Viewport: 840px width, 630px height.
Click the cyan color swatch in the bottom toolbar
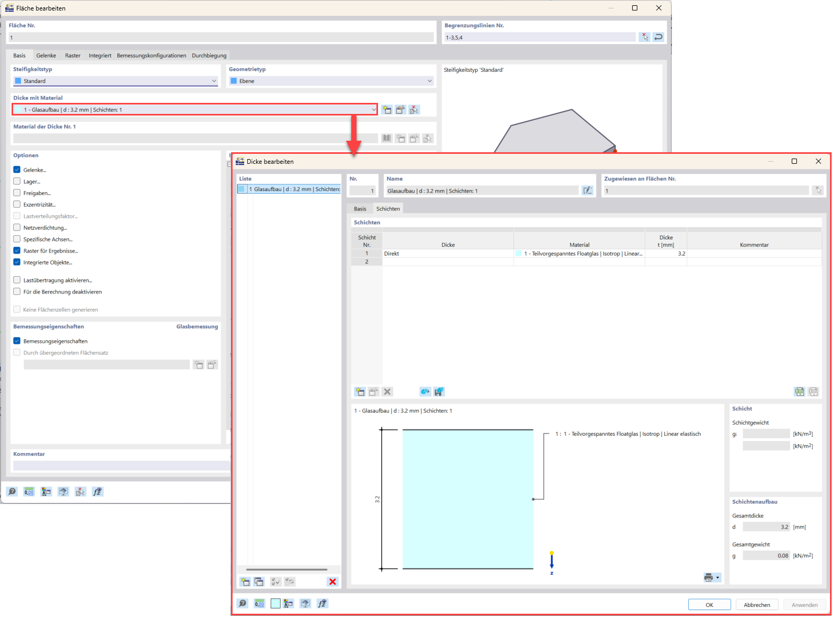tap(276, 603)
